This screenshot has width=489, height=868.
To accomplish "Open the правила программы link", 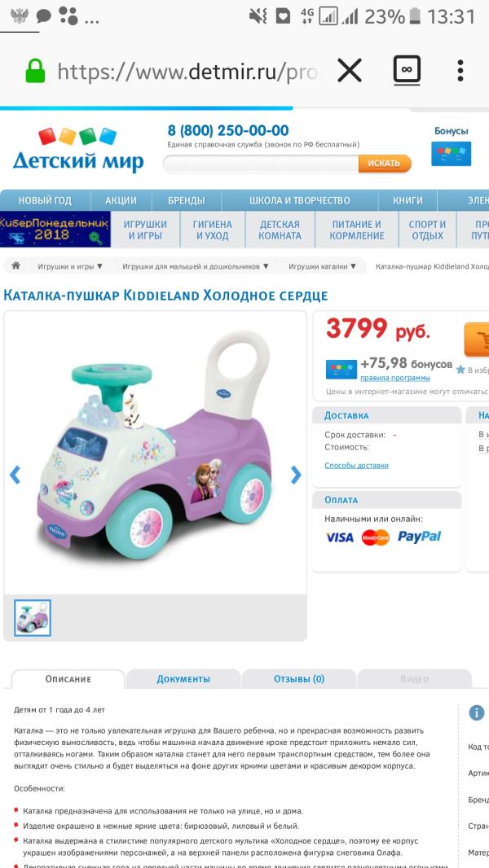I will tap(394, 378).
